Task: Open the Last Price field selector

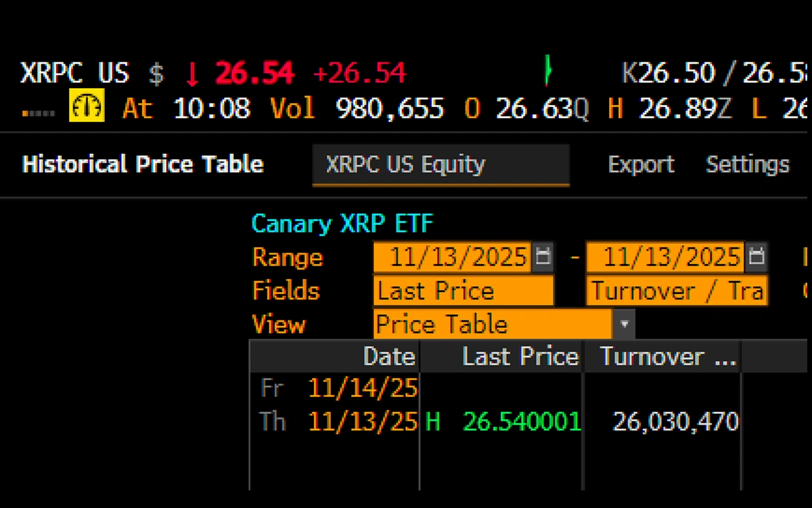Action: coord(463,291)
